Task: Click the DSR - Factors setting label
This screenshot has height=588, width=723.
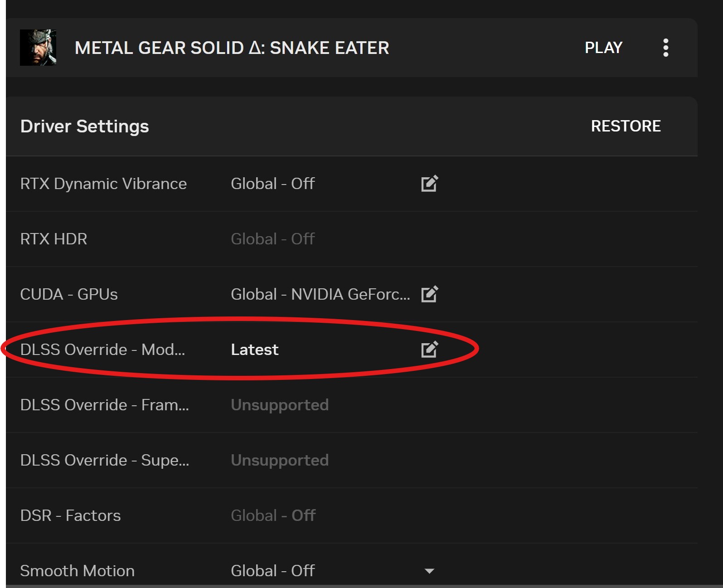Action: (70, 515)
